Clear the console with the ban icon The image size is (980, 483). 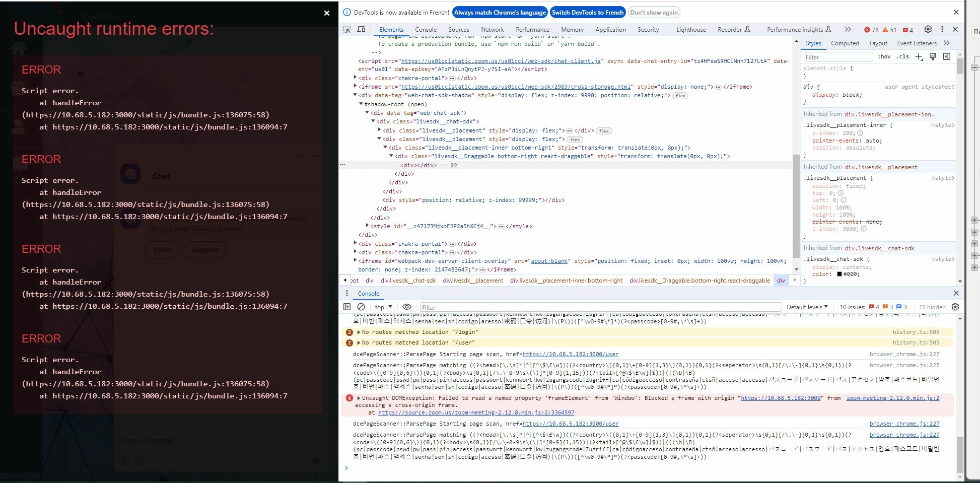[361, 307]
